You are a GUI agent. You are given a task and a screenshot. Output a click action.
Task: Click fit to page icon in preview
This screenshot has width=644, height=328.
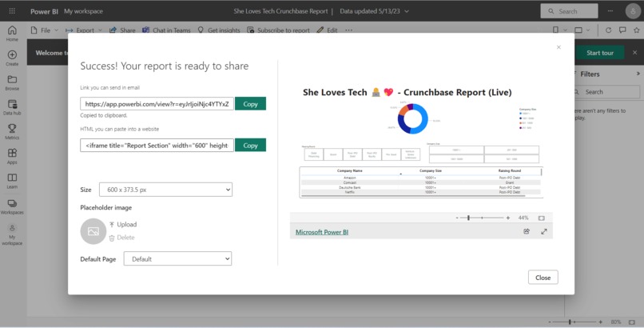tap(541, 218)
